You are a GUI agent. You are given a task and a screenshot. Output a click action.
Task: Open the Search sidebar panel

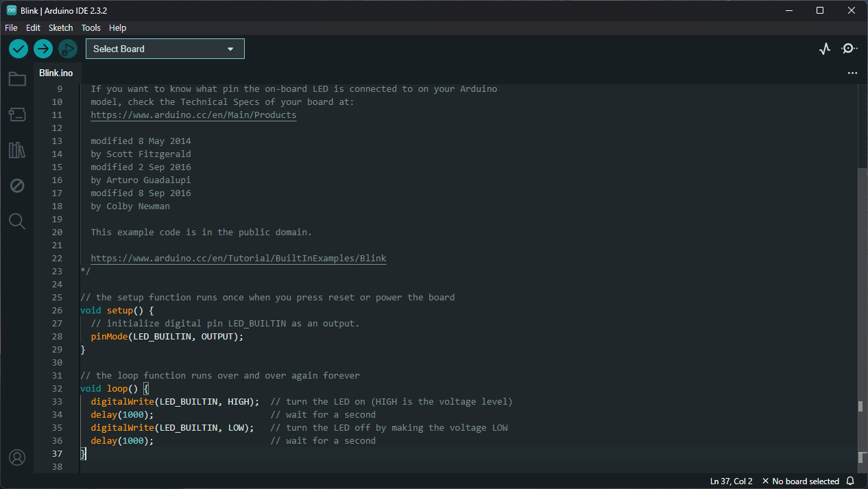(x=17, y=221)
